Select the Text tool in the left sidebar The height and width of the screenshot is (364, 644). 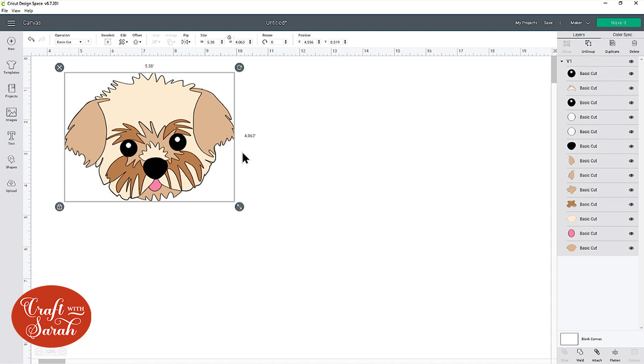[x=11, y=138]
